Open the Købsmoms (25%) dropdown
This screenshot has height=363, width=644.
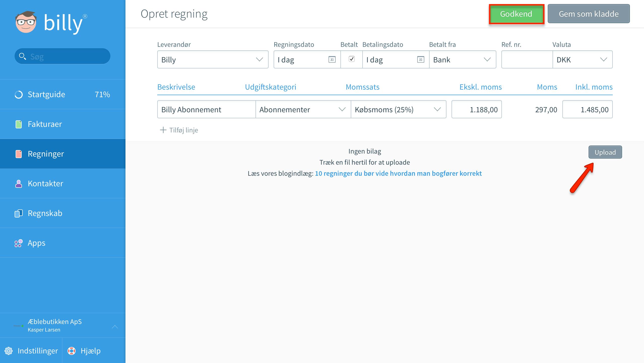[x=398, y=109]
